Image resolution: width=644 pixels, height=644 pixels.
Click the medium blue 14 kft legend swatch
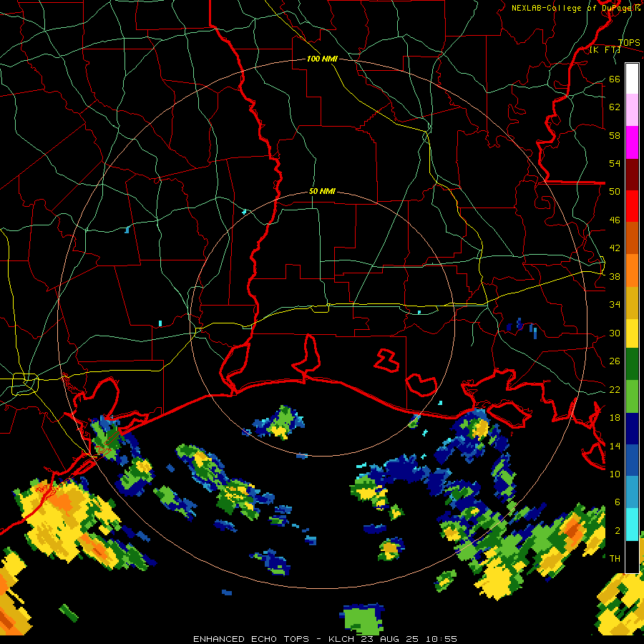[x=632, y=461]
